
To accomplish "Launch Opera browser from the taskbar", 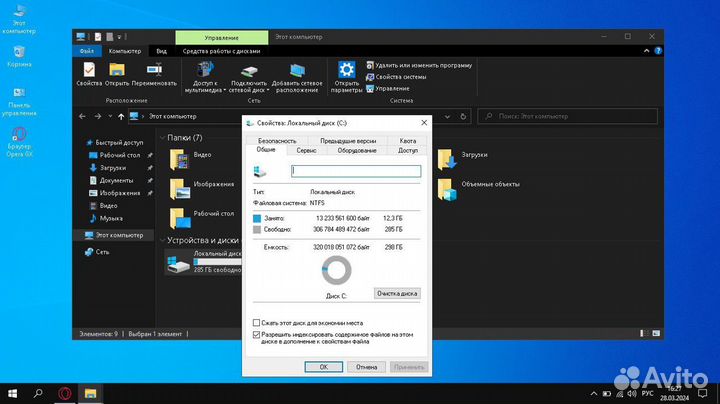I will pos(63,392).
